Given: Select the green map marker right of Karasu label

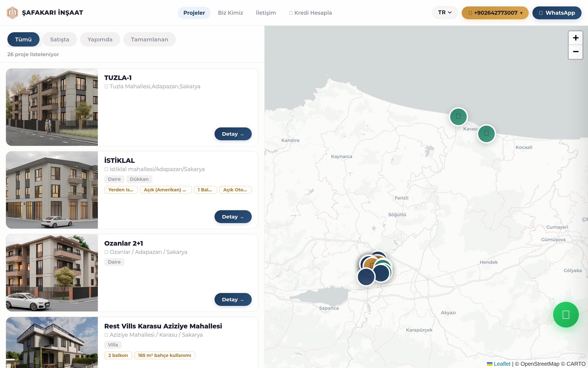Looking at the screenshot, I should 486,134.
